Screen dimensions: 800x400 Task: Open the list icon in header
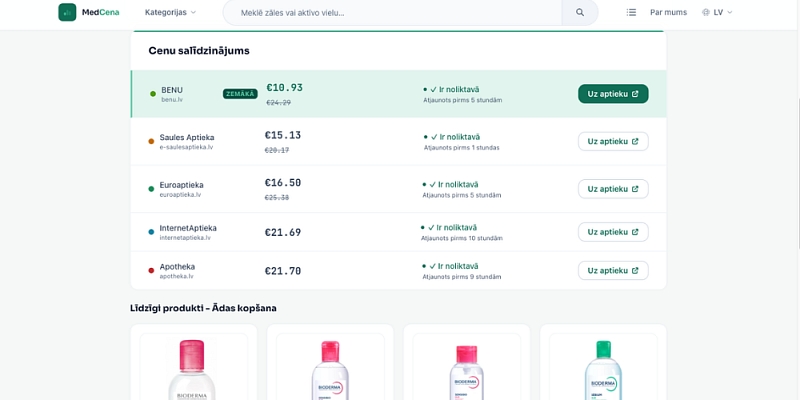(x=631, y=12)
